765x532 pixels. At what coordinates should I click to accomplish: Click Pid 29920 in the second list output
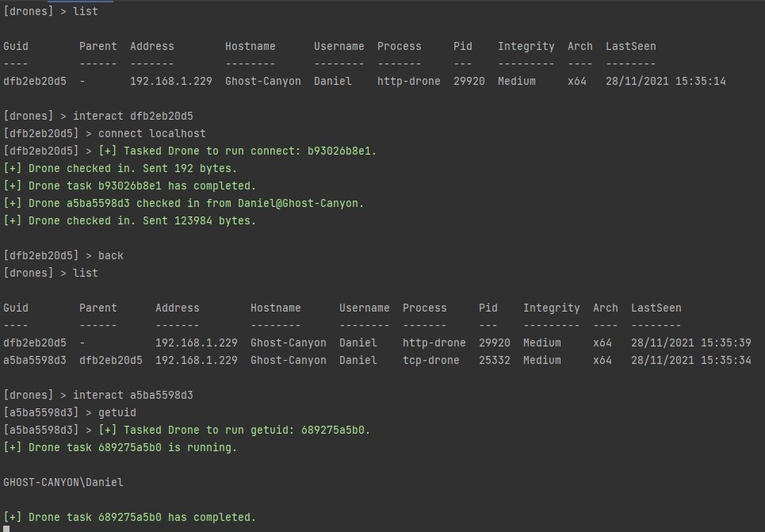point(494,343)
